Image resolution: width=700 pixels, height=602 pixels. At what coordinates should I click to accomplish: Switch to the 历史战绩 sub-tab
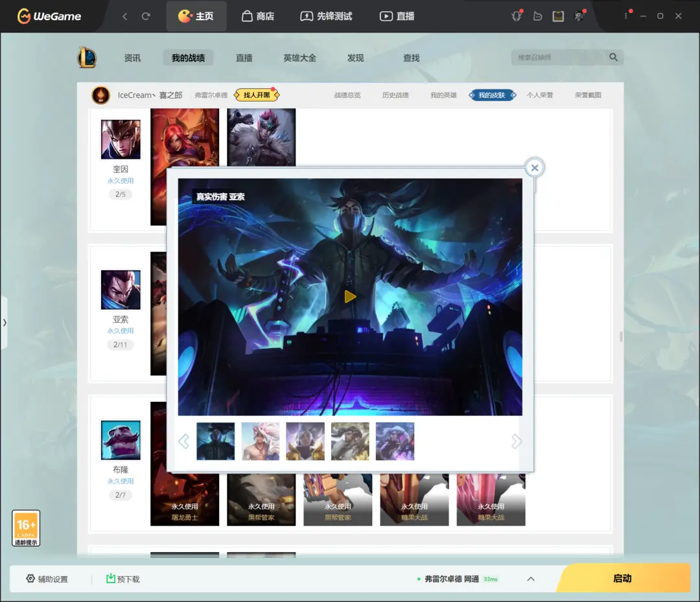pyautogui.click(x=395, y=95)
